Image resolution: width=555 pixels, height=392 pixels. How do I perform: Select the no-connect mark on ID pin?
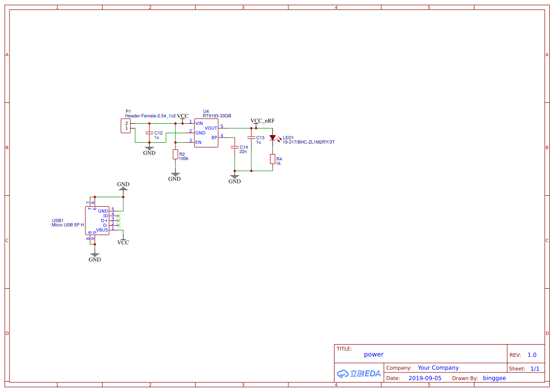pos(118,216)
